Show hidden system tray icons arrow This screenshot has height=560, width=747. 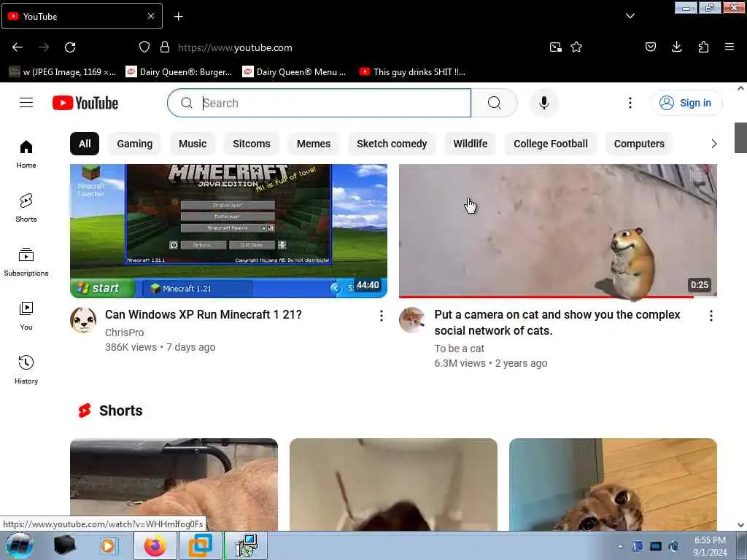coord(620,546)
